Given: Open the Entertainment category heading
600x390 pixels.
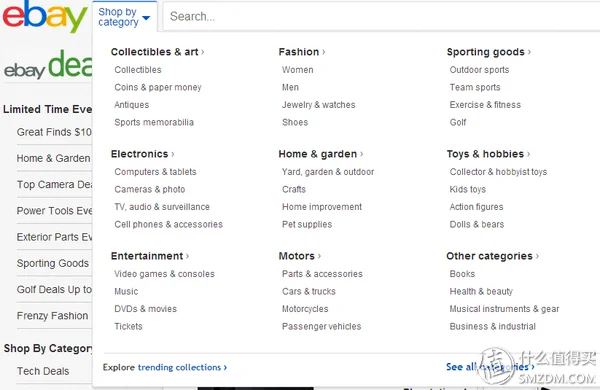Looking at the screenshot, I should tap(150, 256).
